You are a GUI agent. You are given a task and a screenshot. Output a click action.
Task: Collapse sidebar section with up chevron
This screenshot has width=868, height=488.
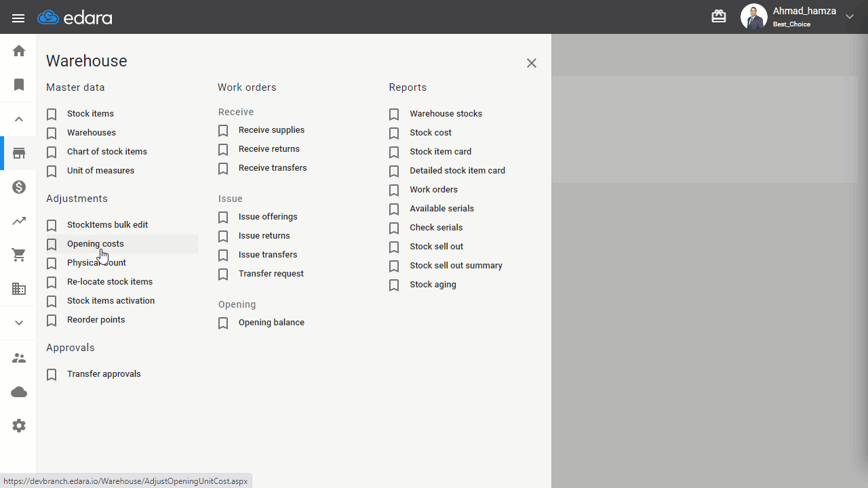(19, 119)
